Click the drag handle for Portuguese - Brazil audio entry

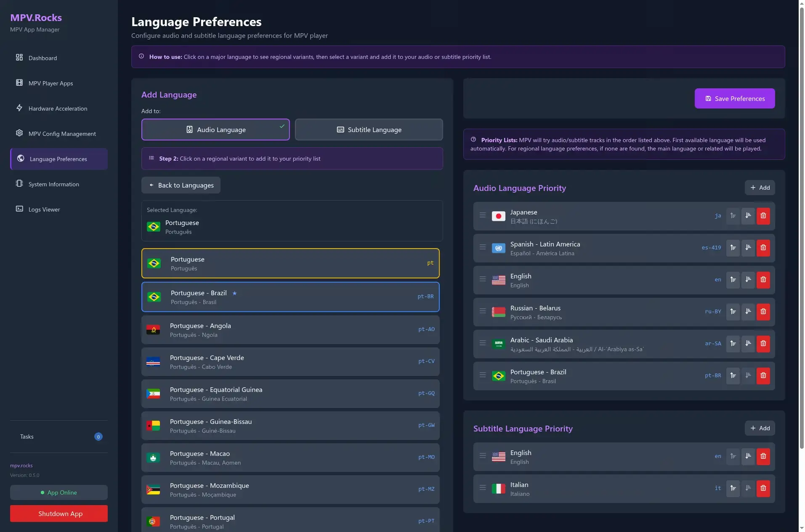pyautogui.click(x=483, y=375)
